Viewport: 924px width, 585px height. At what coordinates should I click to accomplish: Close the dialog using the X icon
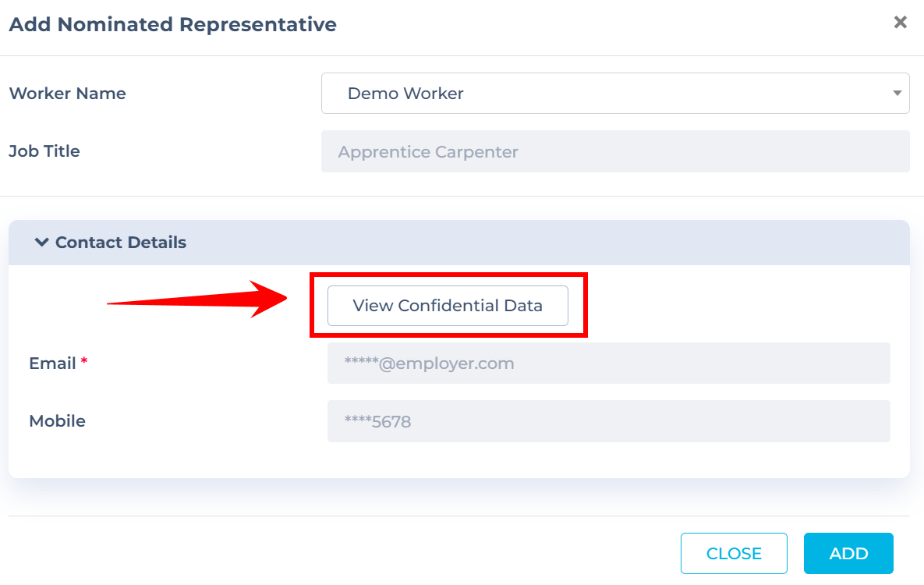click(x=900, y=23)
